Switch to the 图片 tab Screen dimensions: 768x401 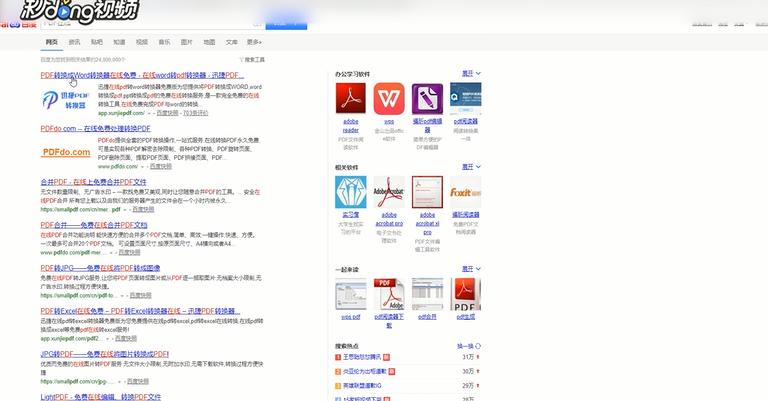point(187,42)
